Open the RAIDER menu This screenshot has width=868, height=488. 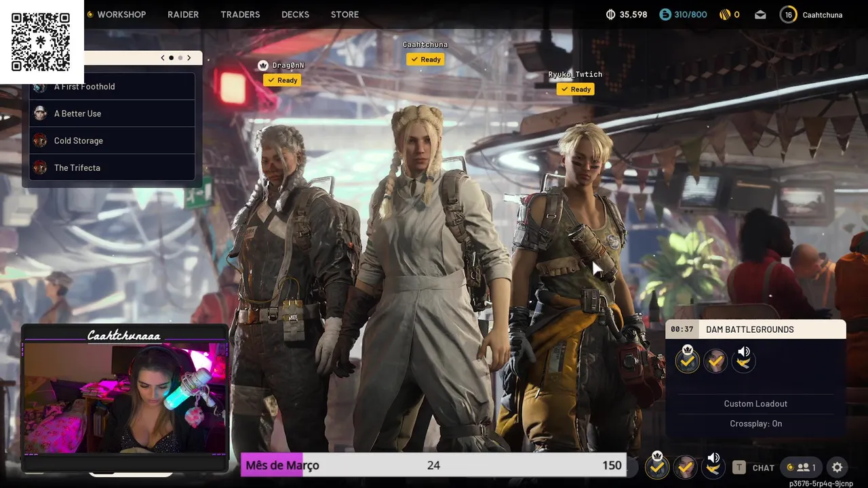183,14
